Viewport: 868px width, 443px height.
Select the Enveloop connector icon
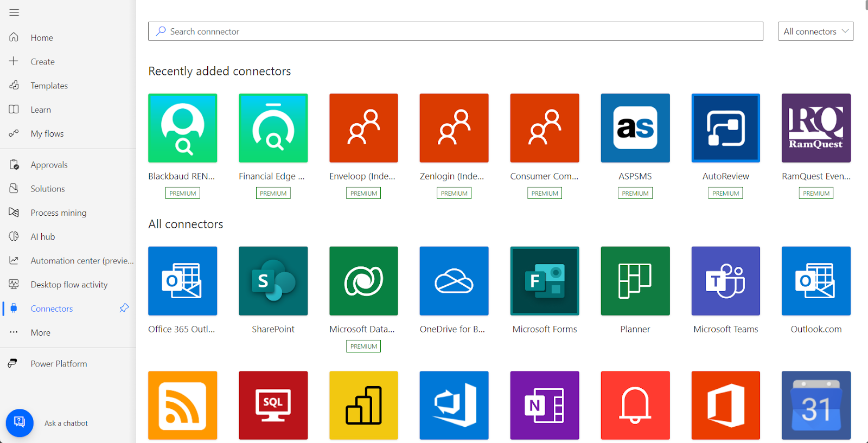click(363, 128)
